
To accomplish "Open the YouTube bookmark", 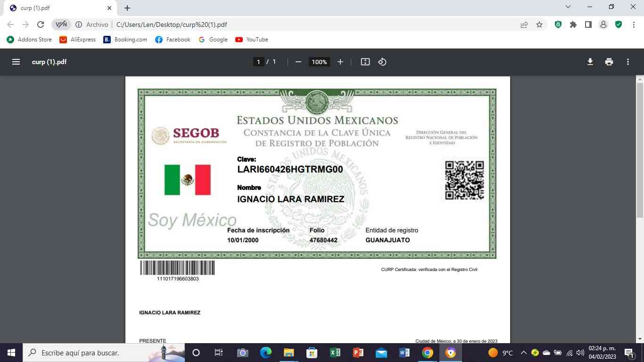I will [x=252, y=40].
